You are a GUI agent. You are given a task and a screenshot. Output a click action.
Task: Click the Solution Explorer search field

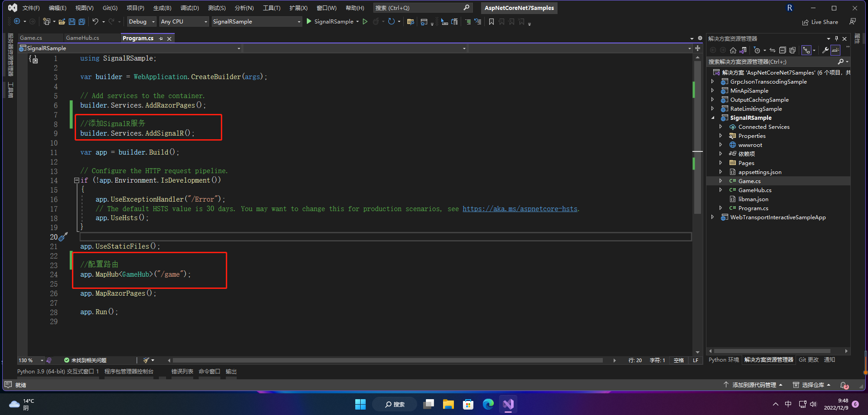coord(778,61)
